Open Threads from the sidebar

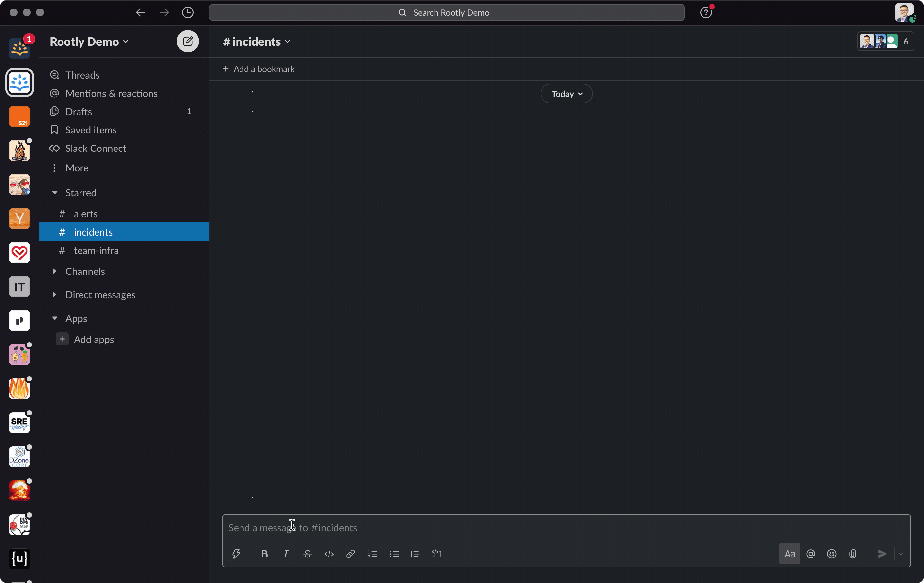point(82,75)
